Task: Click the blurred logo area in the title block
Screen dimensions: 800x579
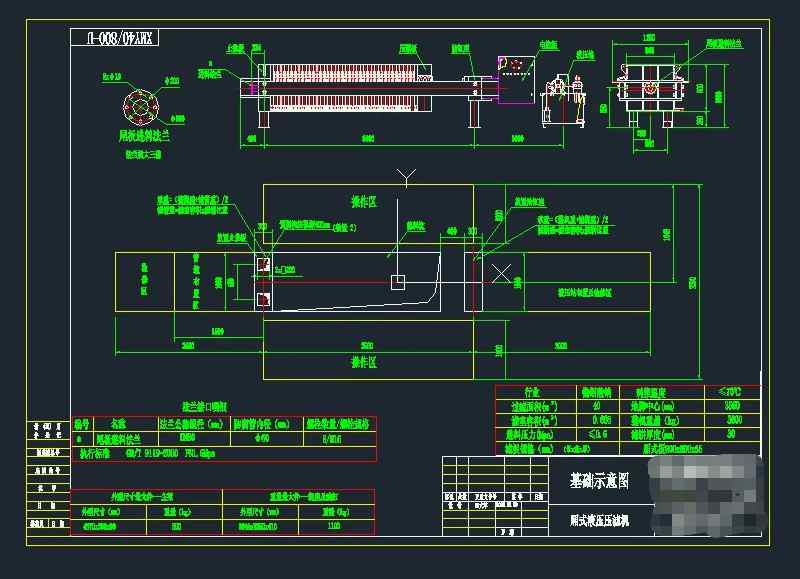Action: (705, 497)
